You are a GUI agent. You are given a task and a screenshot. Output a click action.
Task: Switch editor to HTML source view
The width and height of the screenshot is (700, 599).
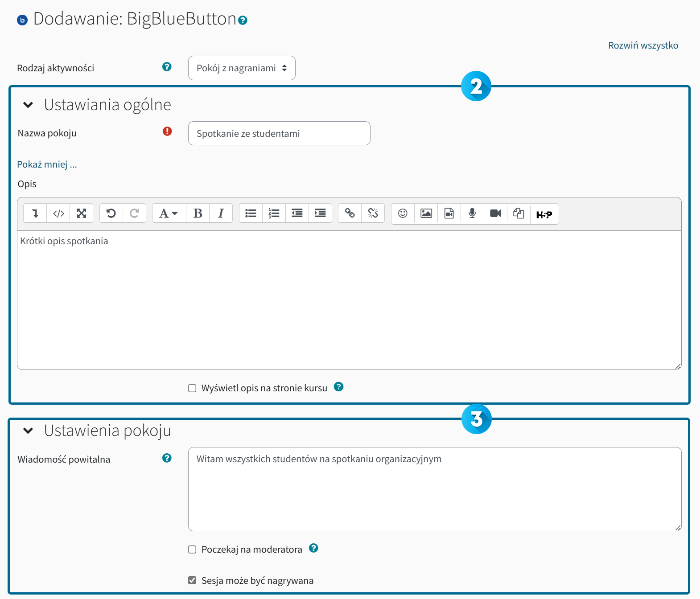(58, 213)
